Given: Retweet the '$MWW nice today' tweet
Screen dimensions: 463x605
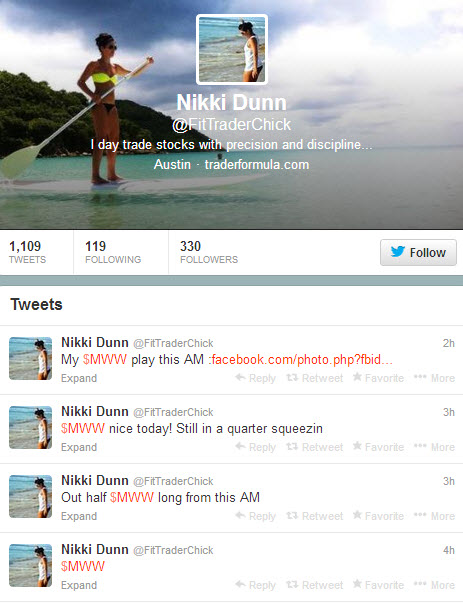Looking at the screenshot, I should tap(314, 447).
